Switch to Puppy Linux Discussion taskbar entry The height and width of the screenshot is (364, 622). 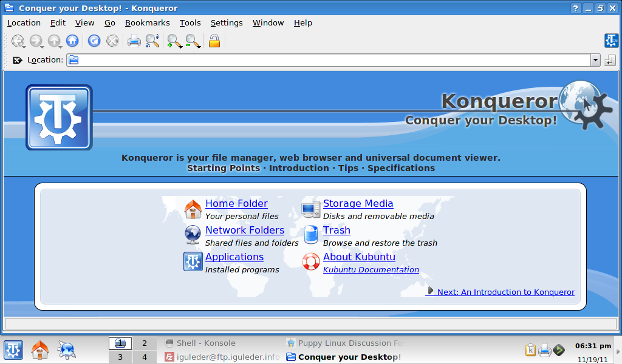click(344, 343)
